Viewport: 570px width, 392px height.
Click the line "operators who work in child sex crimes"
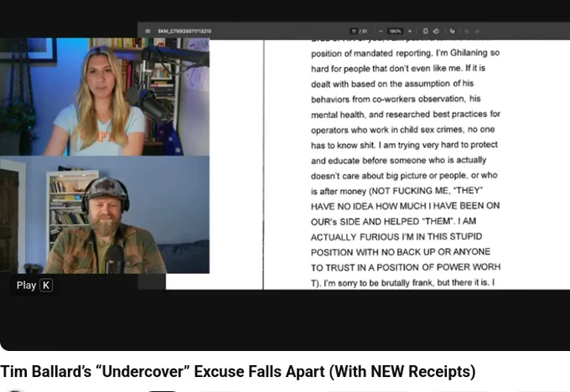tap(403, 130)
